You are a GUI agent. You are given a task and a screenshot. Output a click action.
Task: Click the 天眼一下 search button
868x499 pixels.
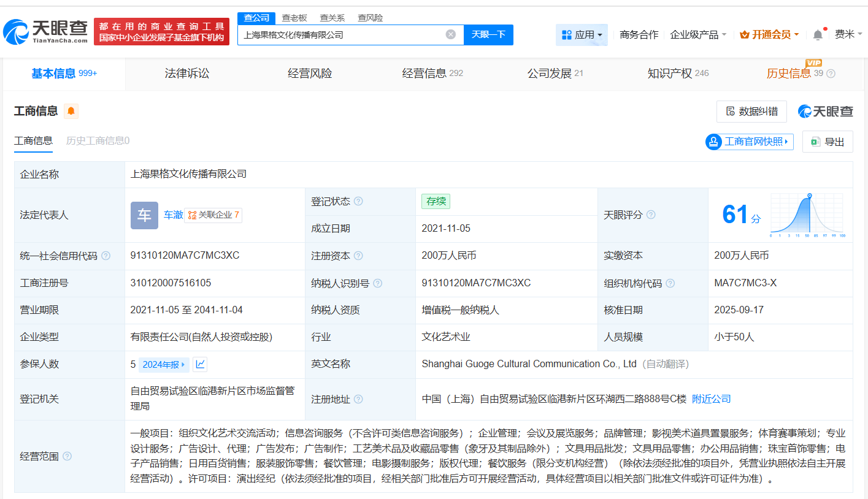[x=488, y=35]
